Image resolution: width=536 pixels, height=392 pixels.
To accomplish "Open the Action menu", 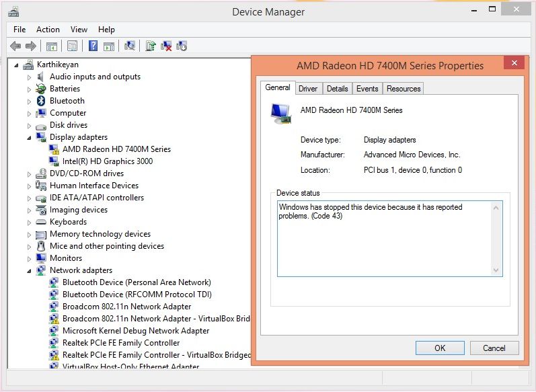I will pyautogui.click(x=48, y=30).
